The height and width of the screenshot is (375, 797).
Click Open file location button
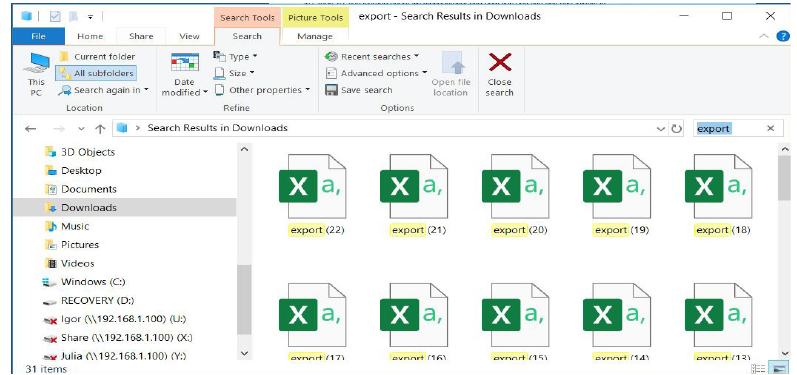[450, 74]
